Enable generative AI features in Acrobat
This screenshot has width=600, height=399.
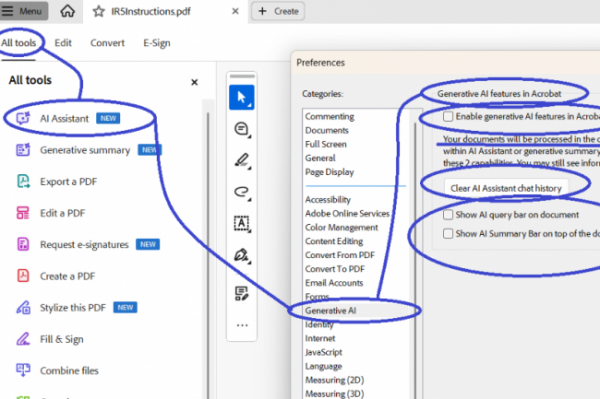(448, 116)
